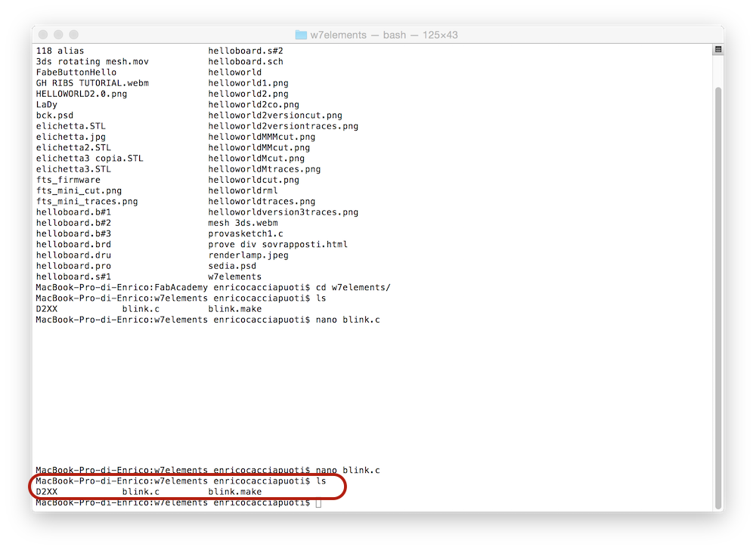Viewport: 756px width, 550px height.
Task: Select 'helloboard.s#1' in the listing
Action: pos(73,277)
